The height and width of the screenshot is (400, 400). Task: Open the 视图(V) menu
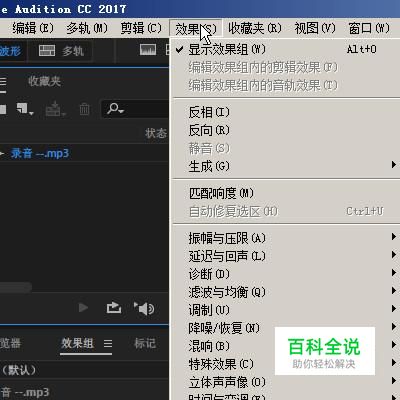pos(315,28)
